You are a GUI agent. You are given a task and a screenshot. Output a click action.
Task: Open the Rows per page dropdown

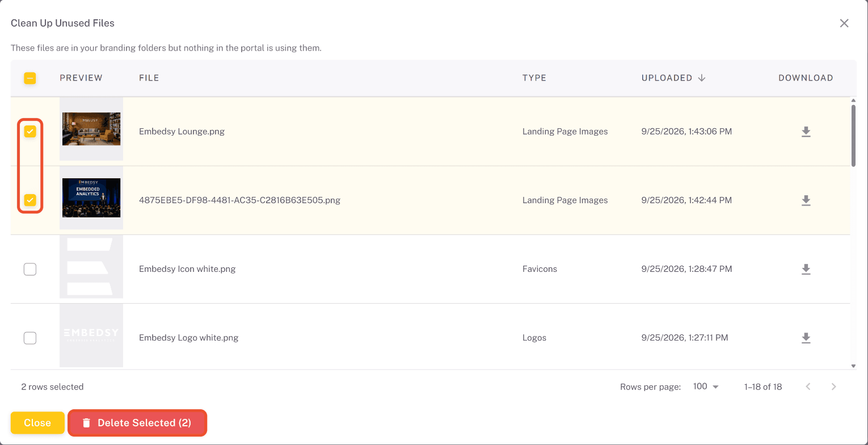[706, 387]
